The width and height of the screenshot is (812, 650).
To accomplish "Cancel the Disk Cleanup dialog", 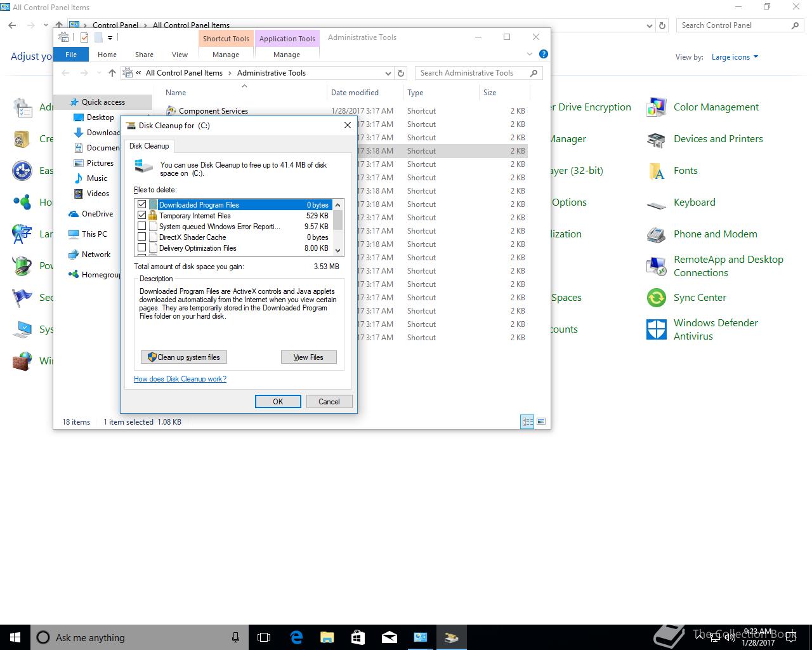I will tap(329, 401).
